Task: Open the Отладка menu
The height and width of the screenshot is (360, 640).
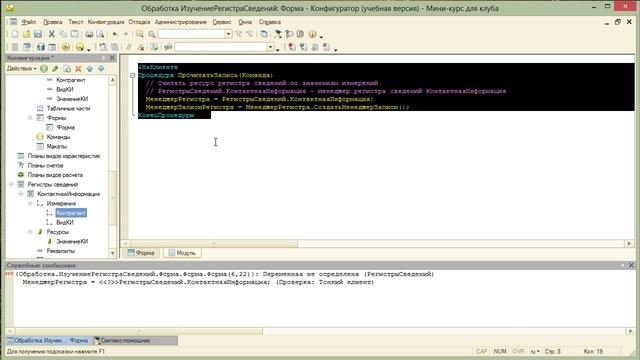Action: point(139,22)
